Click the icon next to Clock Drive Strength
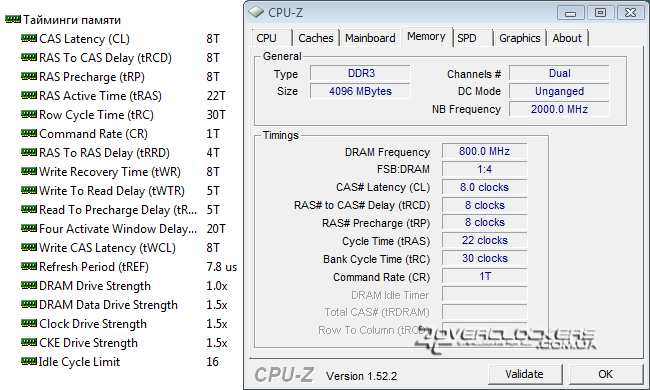The width and height of the screenshot is (650, 390). pyautogui.click(x=29, y=323)
